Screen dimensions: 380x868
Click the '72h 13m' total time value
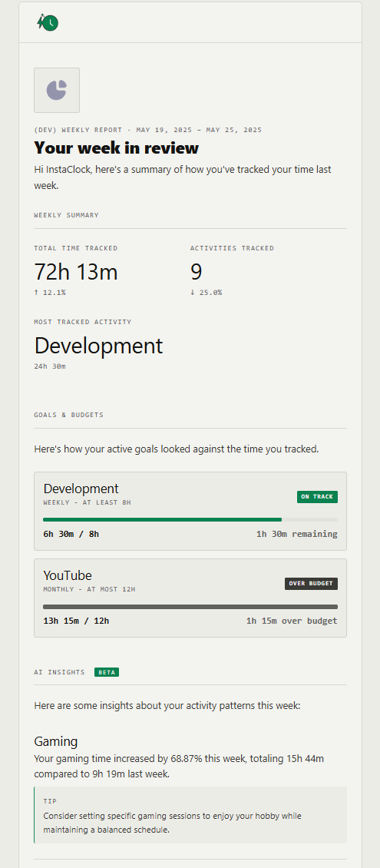[76, 272]
